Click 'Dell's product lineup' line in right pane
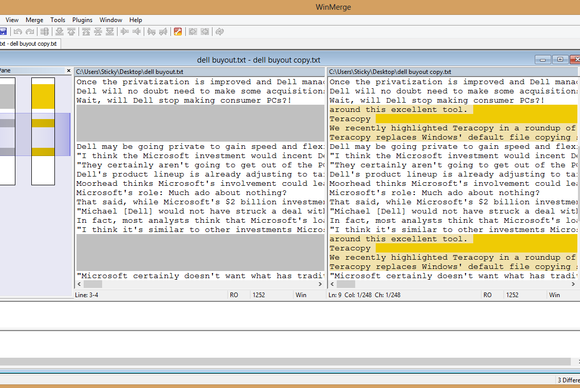The height and width of the screenshot is (388, 580). pos(453,174)
